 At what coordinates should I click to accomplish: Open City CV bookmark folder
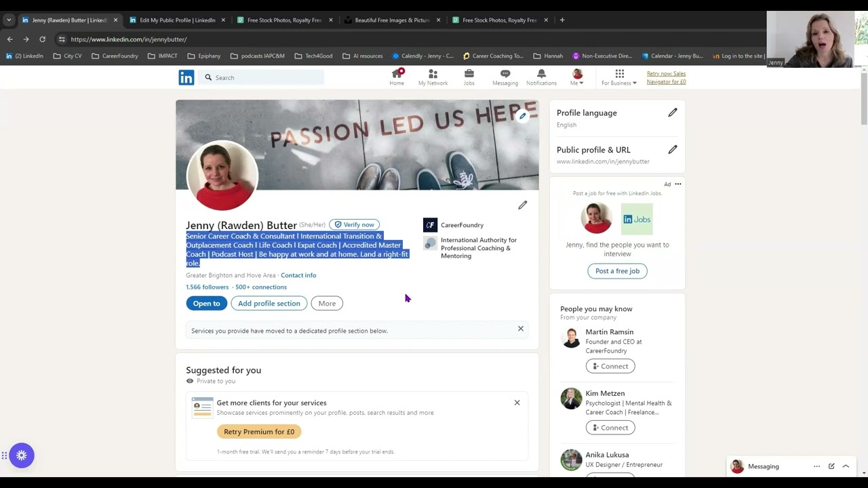click(x=67, y=56)
